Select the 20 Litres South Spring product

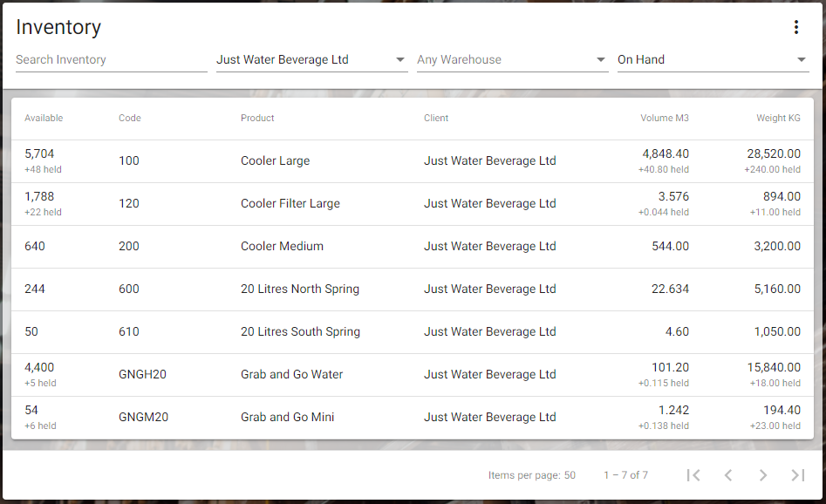coord(300,331)
